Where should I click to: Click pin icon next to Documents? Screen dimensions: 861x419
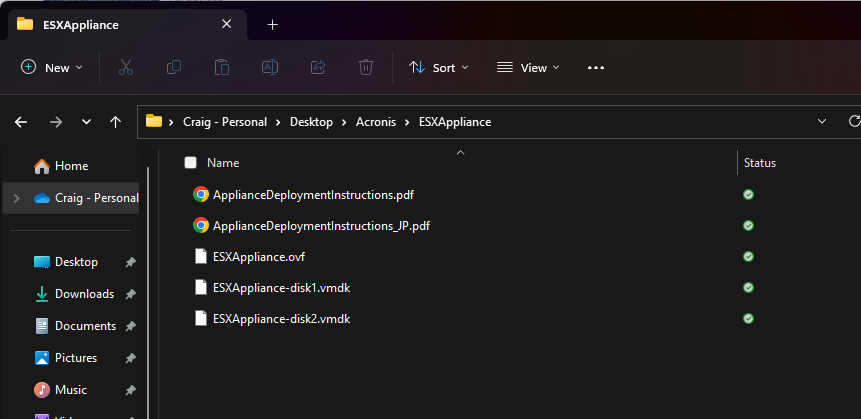coord(130,326)
